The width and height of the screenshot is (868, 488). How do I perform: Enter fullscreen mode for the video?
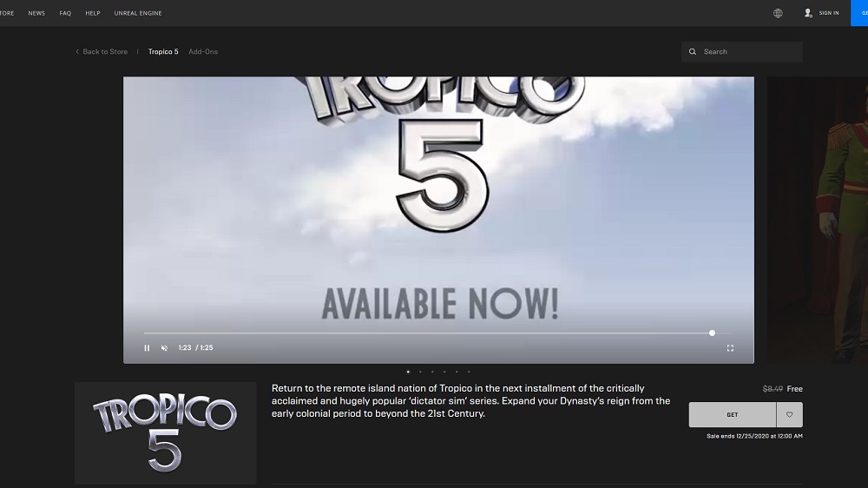[x=730, y=348]
